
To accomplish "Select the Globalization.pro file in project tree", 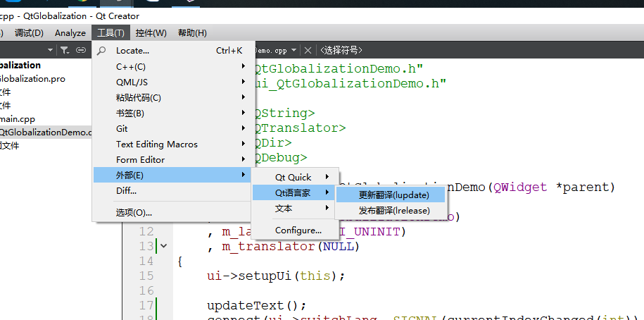I will (x=32, y=78).
